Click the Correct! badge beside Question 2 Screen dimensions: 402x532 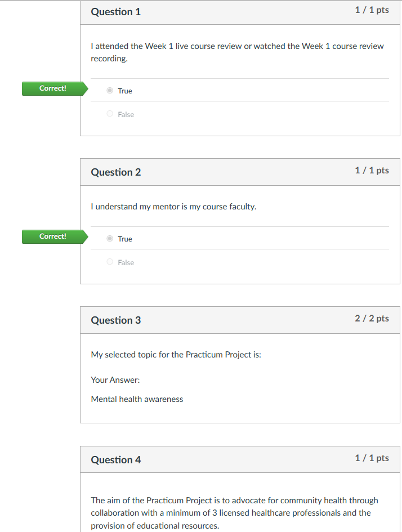(53, 236)
